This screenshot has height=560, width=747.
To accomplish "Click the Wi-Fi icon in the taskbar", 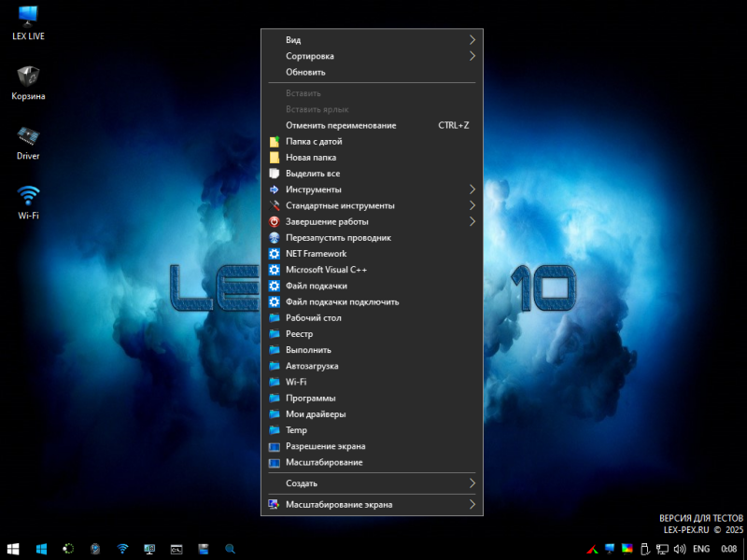I will (121, 549).
